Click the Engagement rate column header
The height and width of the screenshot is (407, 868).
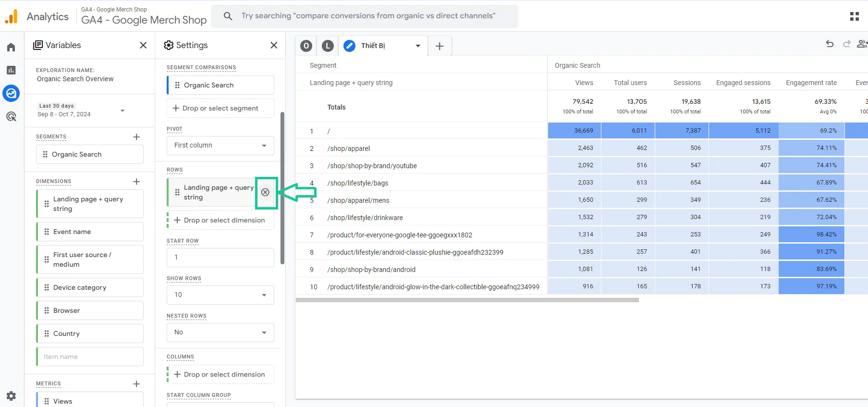[x=811, y=83]
